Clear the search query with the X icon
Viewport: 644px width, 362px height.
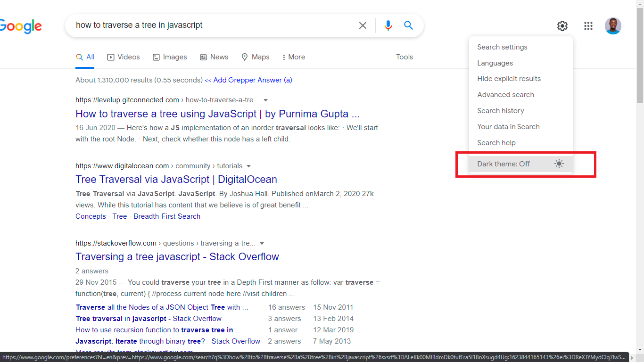(x=363, y=25)
